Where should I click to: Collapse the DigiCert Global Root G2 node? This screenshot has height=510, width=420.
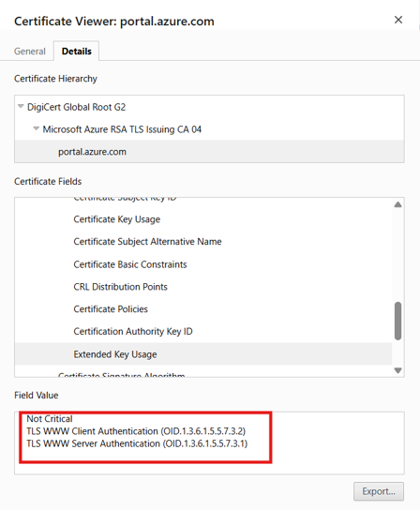pyautogui.click(x=21, y=106)
